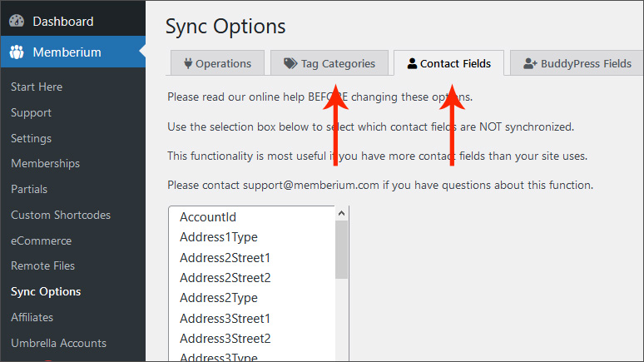Viewport: 644px width, 362px height.
Task: Go to the Memberships menu item
Action: tap(45, 164)
